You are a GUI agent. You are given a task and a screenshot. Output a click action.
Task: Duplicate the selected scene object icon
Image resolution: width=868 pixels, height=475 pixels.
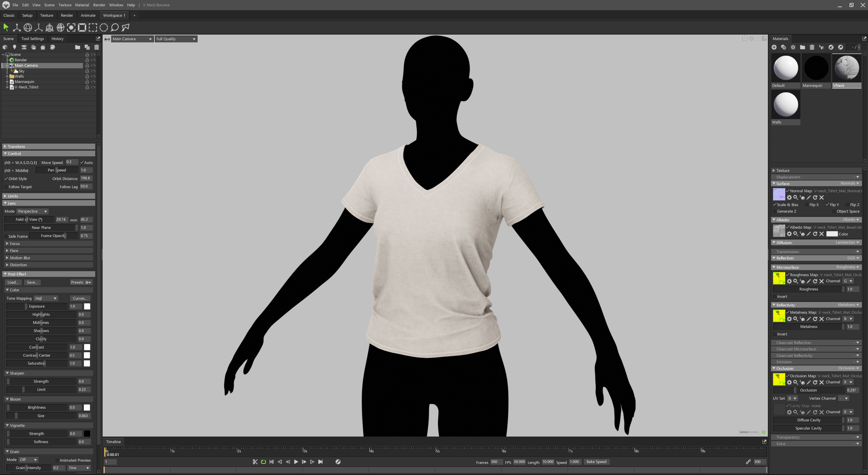[x=87, y=47]
